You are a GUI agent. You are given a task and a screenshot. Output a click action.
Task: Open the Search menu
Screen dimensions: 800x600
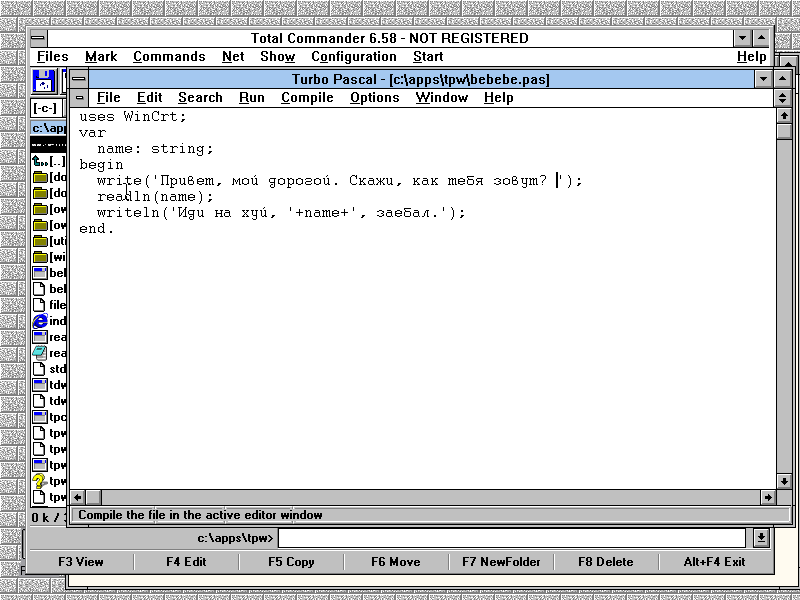pos(200,97)
